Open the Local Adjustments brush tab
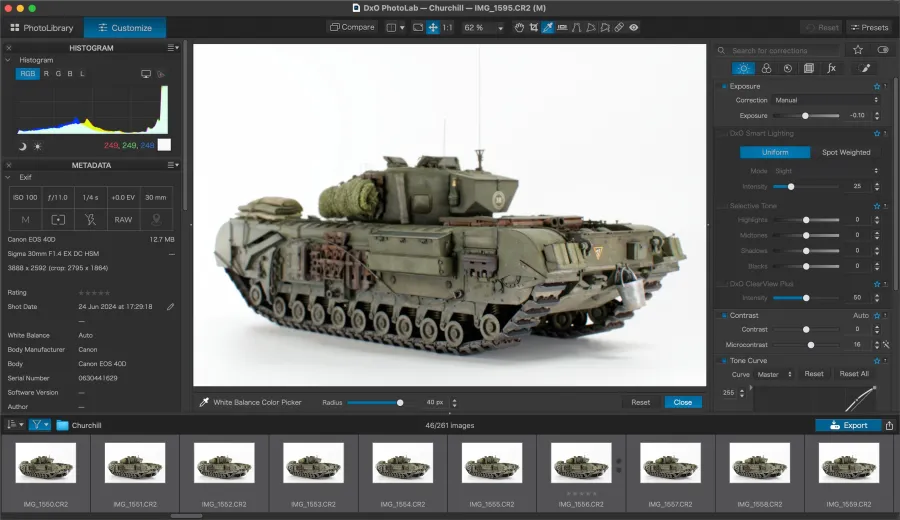The image size is (900, 520). [866, 68]
